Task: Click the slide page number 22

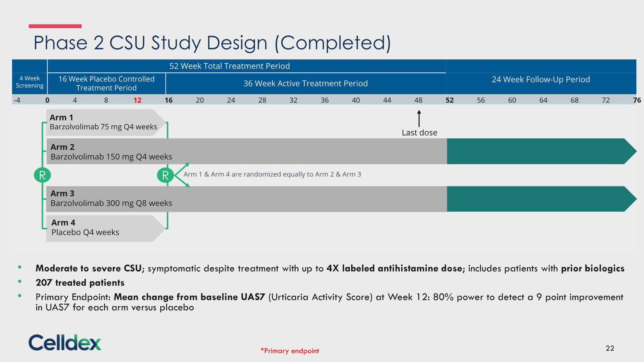Action: (610, 348)
